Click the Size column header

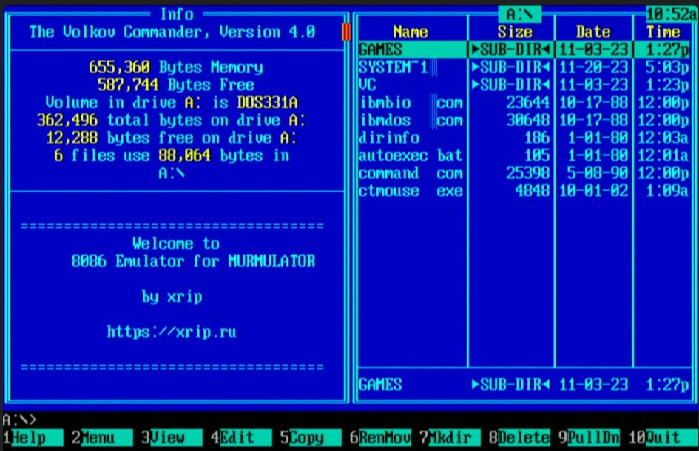(x=515, y=32)
